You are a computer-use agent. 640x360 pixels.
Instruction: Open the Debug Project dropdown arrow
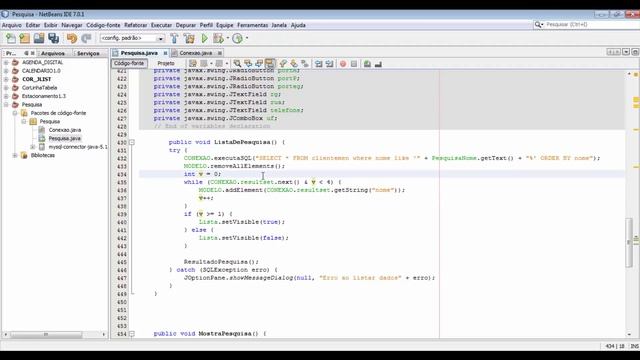pos(227,38)
